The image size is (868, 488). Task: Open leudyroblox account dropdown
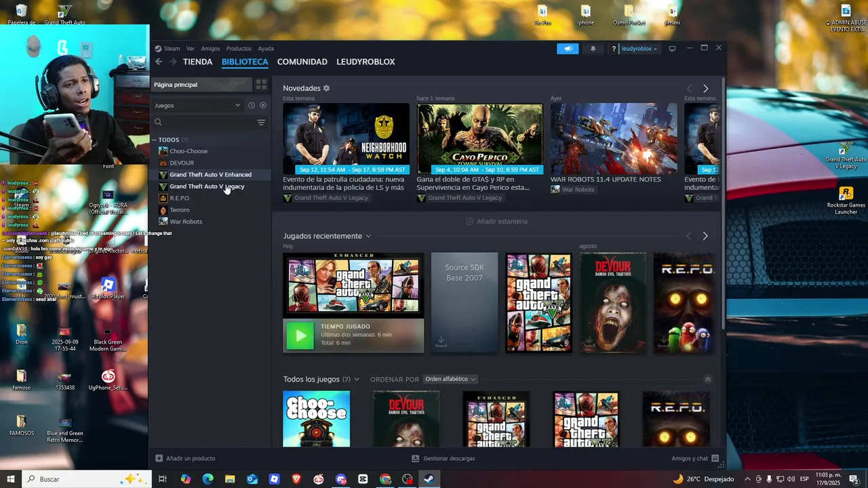pos(639,49)
